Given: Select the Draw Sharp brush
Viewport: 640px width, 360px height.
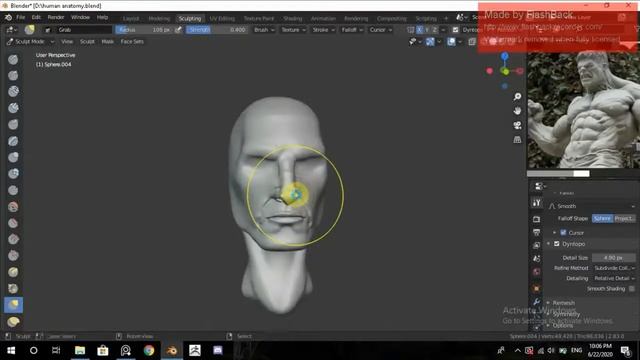Looking at the screenshot, I should point(13,76).
